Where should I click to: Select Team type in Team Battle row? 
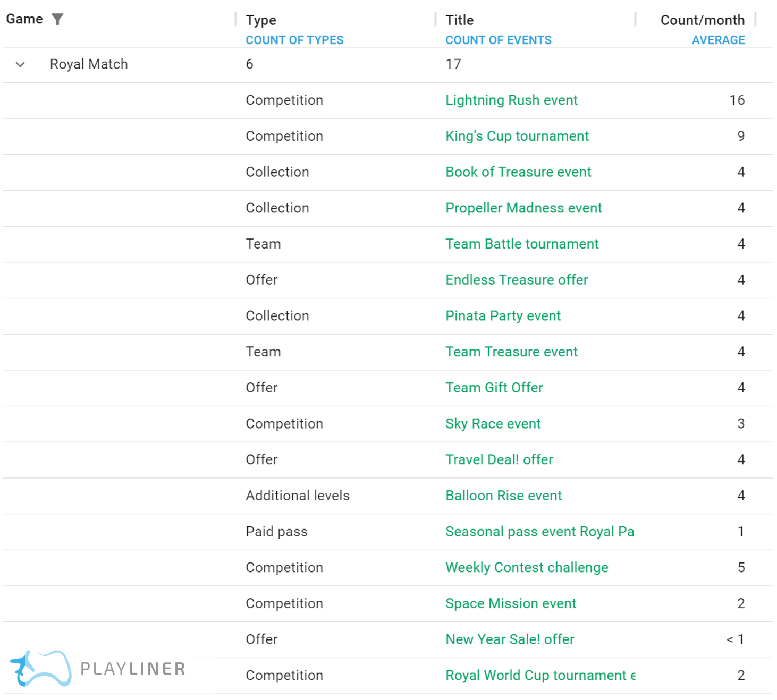pyautogui.click(x=263, y=244)
